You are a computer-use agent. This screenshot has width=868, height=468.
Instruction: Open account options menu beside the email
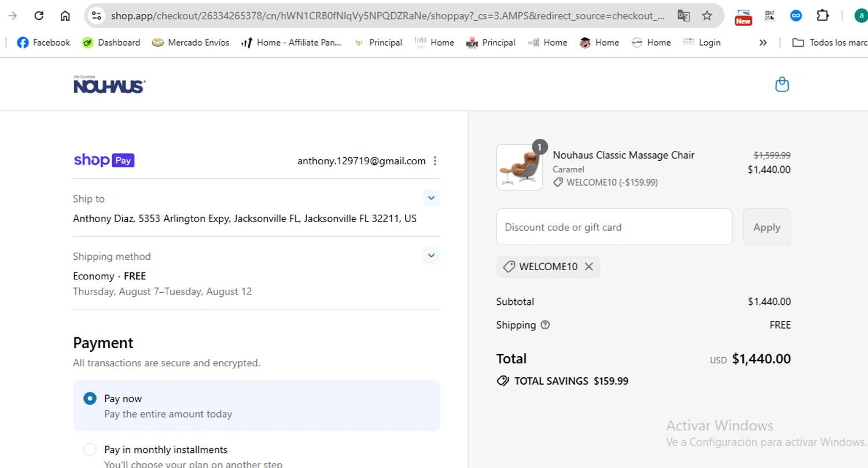pos(435,161)
